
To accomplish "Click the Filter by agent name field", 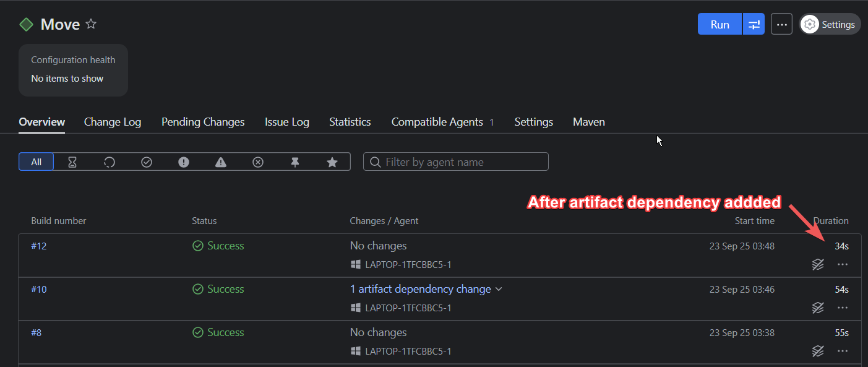I will coord(456,162).
